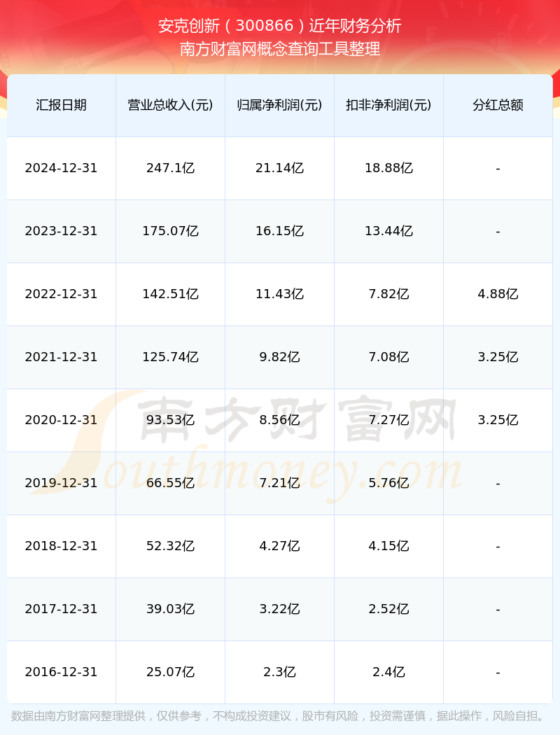The width and height of the screenshot is (560, 735).
Task: Click the dividend dash in the 2024-12-31 row
Action: pyautogui.click(x=498, y=169)
